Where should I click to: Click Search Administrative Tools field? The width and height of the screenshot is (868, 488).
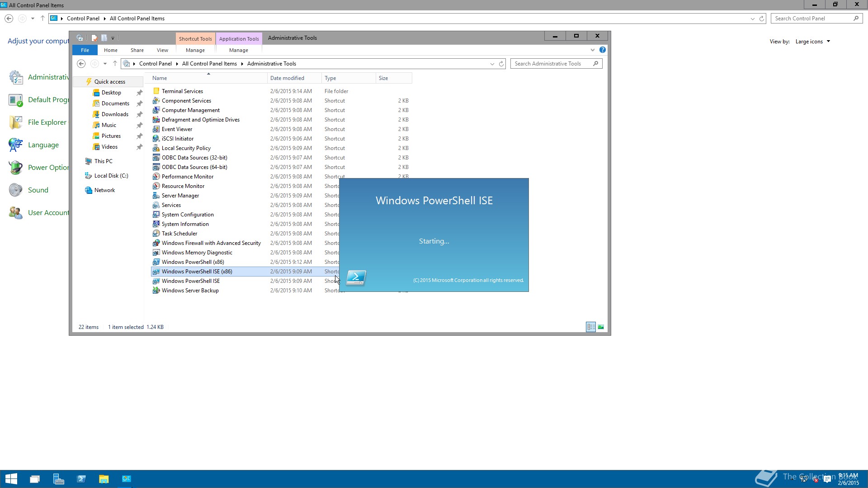coord(556,64)
